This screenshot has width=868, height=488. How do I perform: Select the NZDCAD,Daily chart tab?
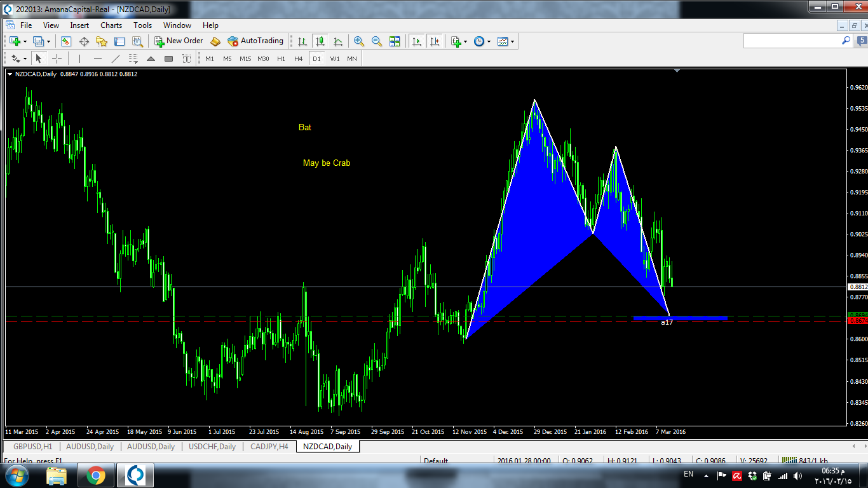327,447
